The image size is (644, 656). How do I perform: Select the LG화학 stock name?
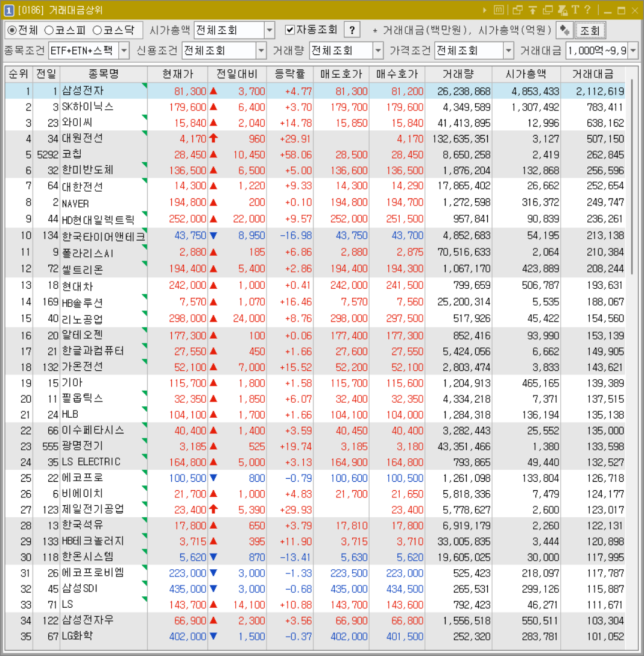(77, 636)
